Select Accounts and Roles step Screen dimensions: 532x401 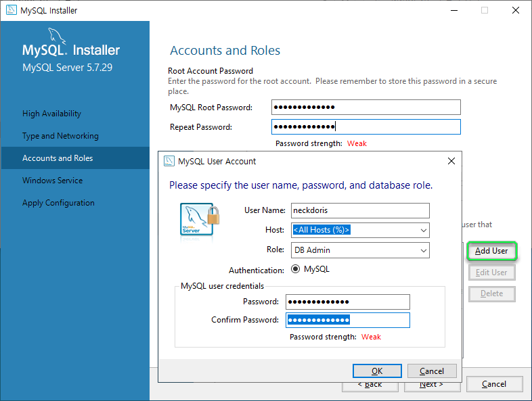coord(75,158)
